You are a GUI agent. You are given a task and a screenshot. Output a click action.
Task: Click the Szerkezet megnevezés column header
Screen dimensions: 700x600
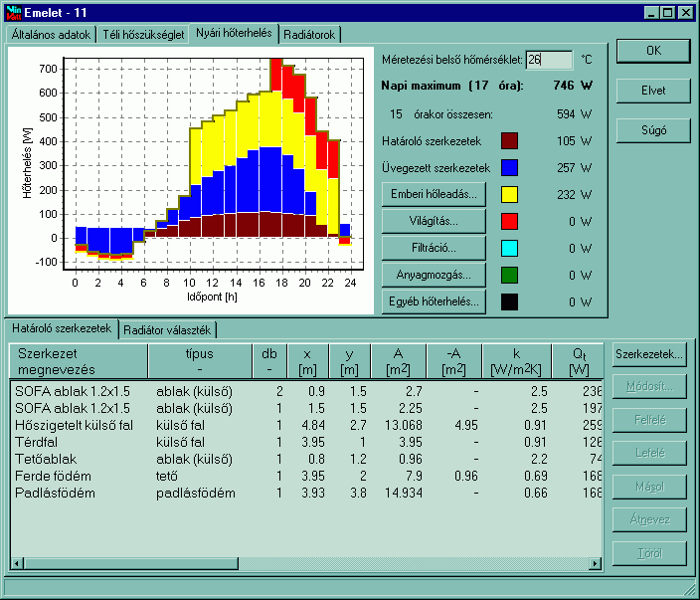click(x=79, y=361)
